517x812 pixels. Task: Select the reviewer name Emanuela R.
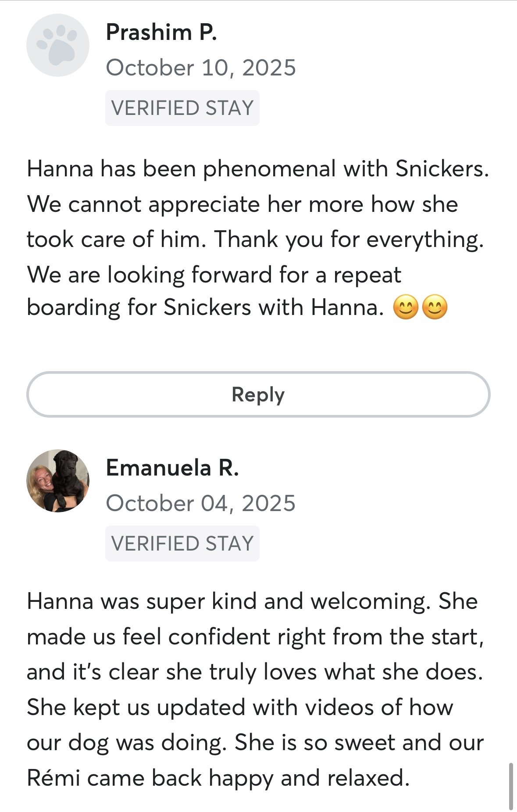tap(172, 468)
